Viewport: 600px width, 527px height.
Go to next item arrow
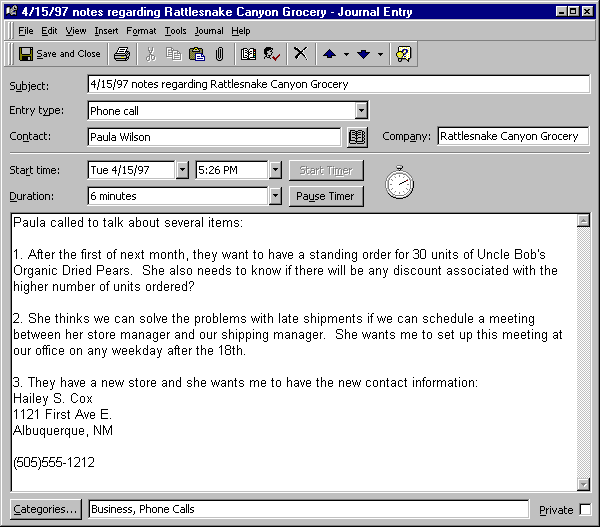[363, 54]
